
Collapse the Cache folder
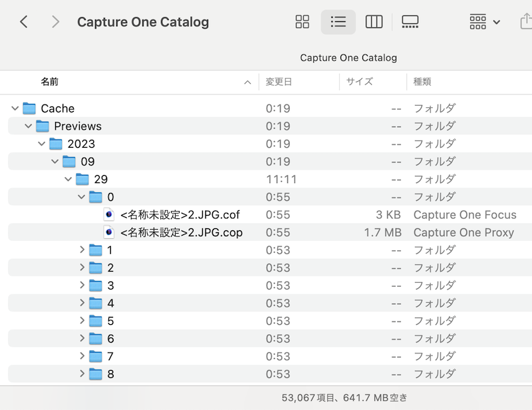15,108
